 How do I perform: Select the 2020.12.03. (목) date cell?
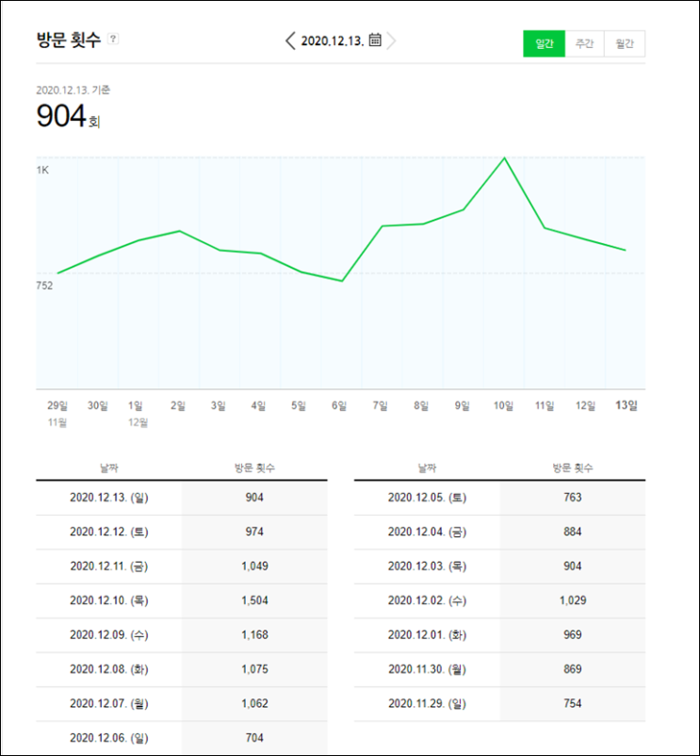click(427, 566)
